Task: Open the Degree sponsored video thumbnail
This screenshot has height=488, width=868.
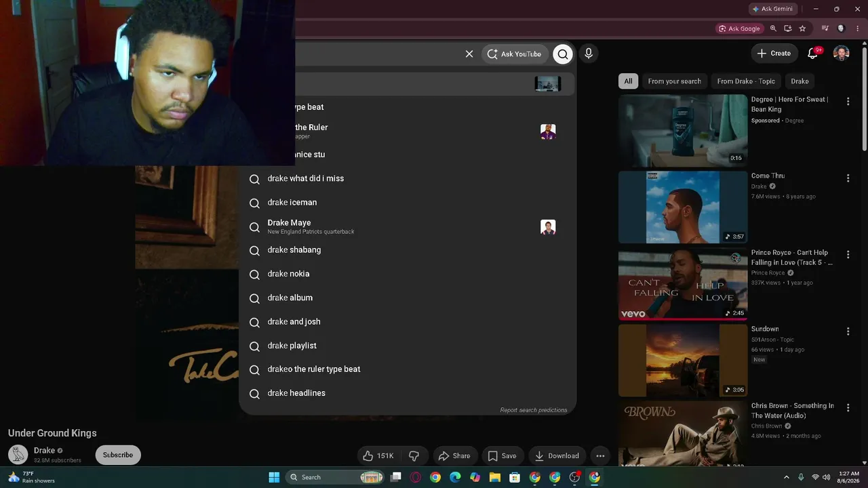Action: point(683,131)
